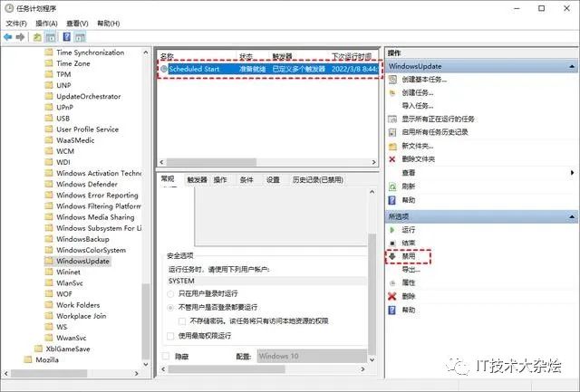Click the 启用所有任务历史记录 icon
This screenshot has width=580, height=392.
pos(392,132)
